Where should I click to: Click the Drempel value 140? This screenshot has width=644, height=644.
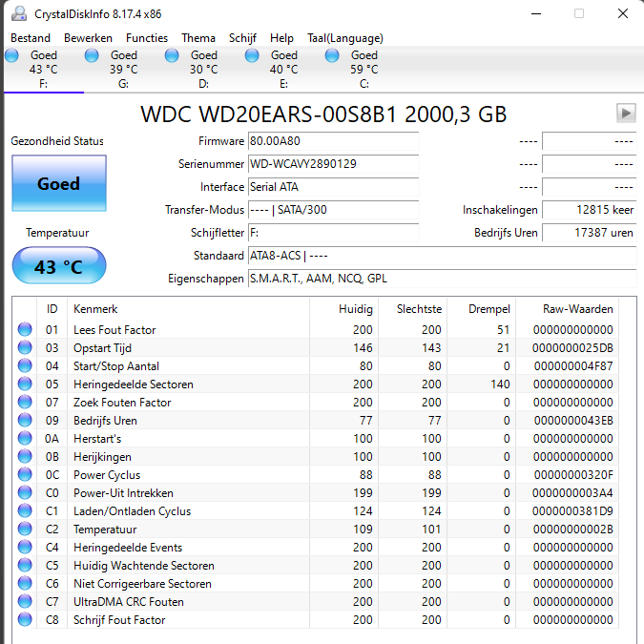pos(500,384)
